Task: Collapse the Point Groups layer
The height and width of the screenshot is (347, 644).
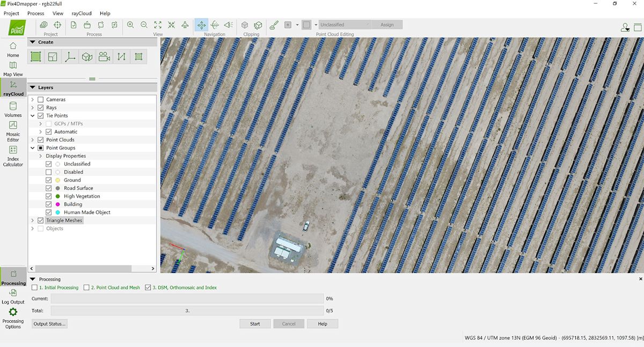Action: point(33,147)
